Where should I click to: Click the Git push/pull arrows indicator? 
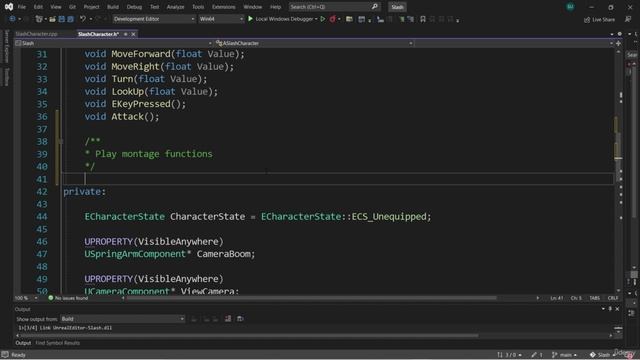[509, 355]
